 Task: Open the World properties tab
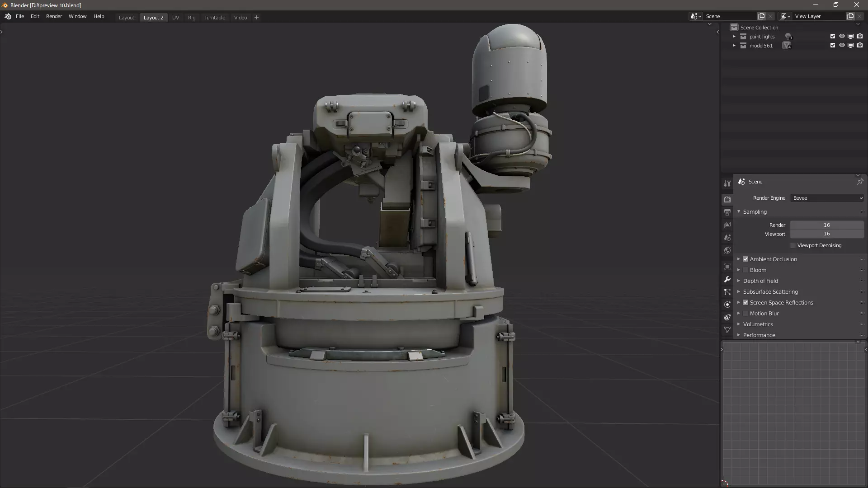coord(727,250)
